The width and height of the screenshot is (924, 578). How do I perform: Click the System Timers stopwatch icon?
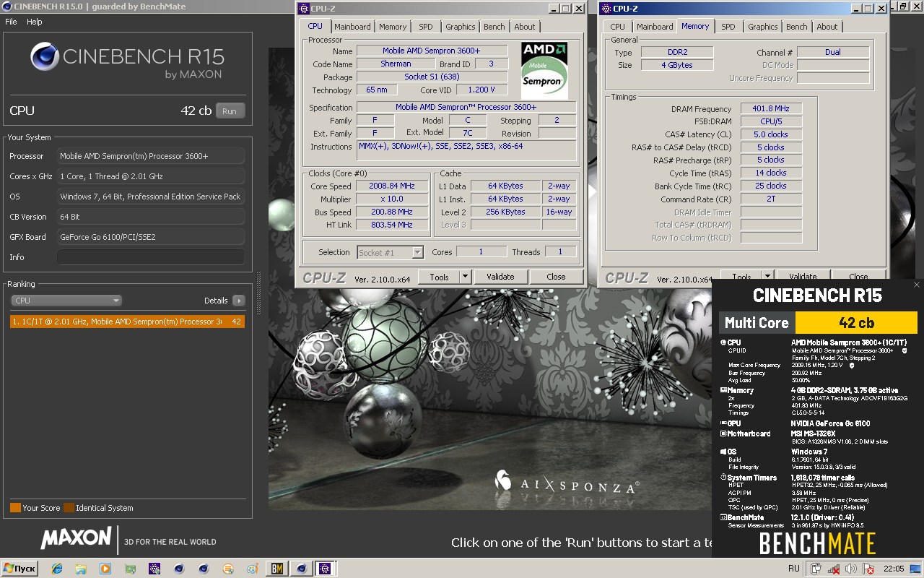point(723,478)
